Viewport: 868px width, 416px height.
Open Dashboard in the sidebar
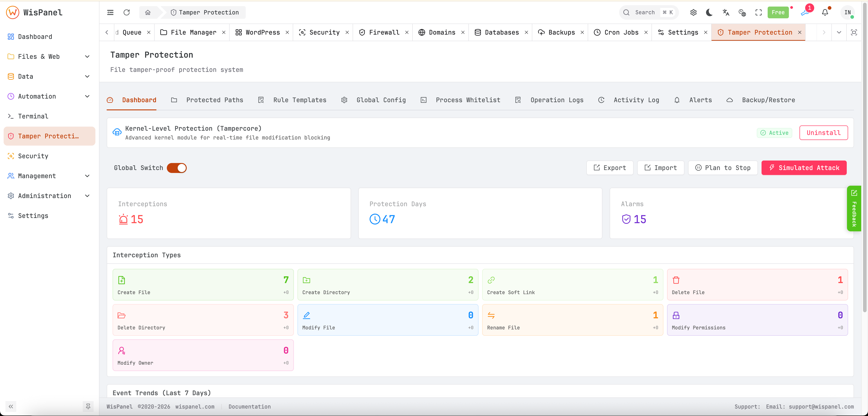pos(49,37)
